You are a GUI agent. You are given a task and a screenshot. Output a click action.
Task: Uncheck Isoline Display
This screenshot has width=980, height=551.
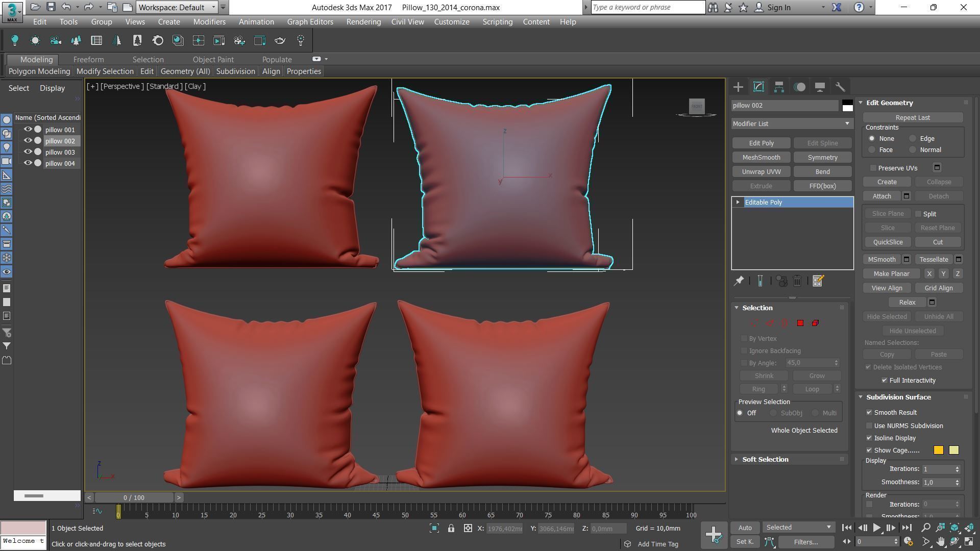pyautogui.click(x=869, y=438)
